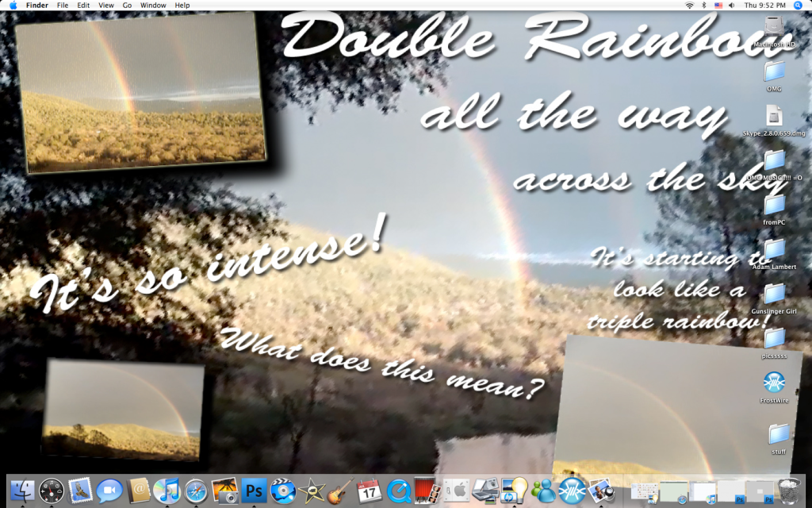Open the Go menu
Screen dimensions: 812x508
[x=128, y=6]
